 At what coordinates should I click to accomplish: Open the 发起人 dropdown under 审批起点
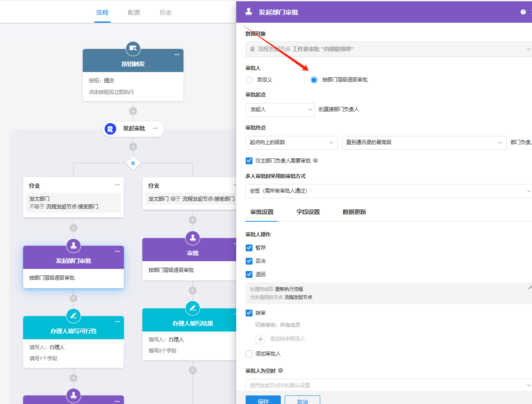(x=280, y=109)
